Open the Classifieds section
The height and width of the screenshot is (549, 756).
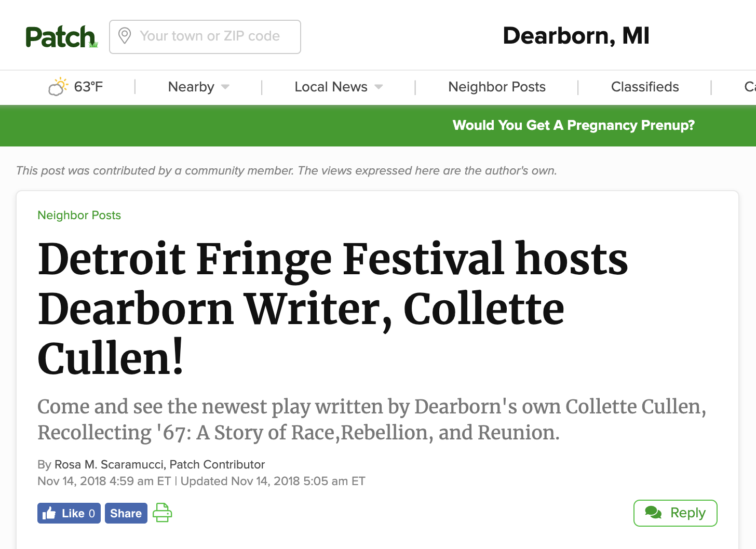[645, 87]
